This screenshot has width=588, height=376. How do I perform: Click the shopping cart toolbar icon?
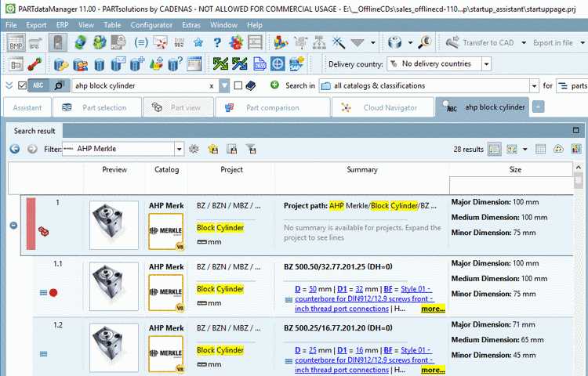[x=35, y=43]
